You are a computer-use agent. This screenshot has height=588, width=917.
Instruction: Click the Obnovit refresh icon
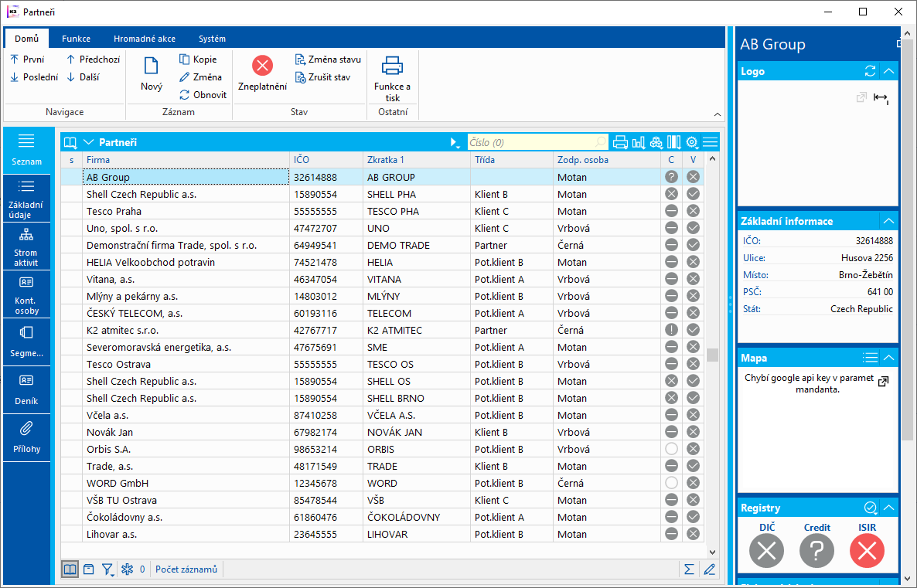click(185, 95)
